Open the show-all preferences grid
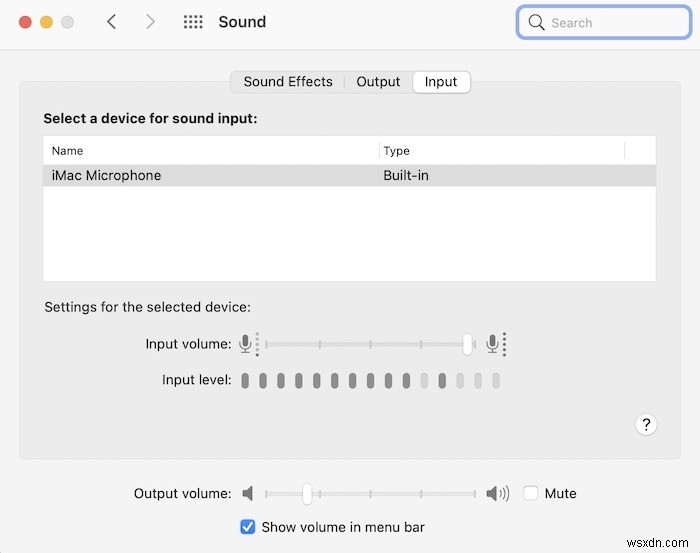 point(193,22)
